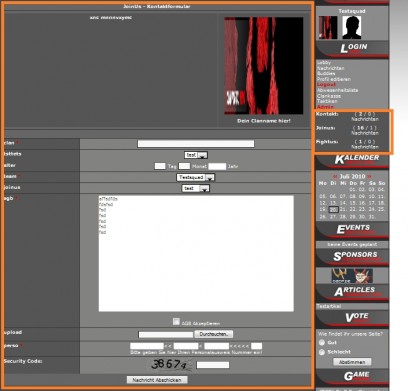Click the clan logo image in the form header
The width and height of the screenshot is (408, 391).
pyautogui.click(x=264, y=66)
